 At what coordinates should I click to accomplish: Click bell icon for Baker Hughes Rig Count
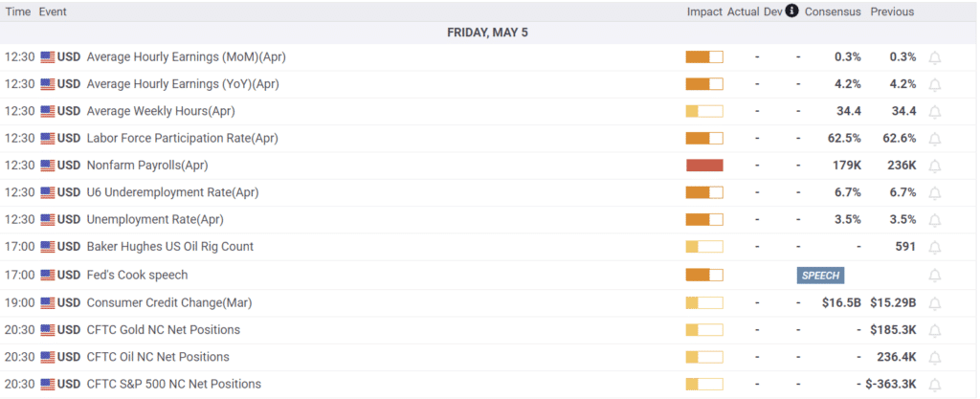[x=935, y=247]
